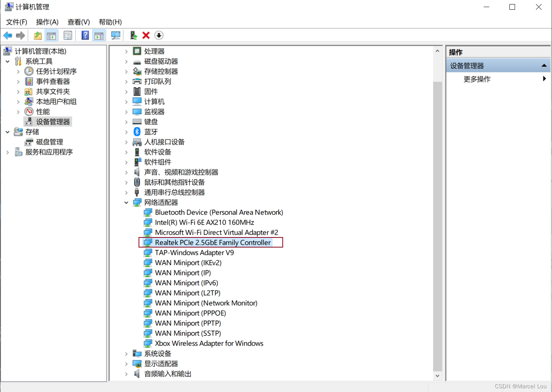The image size is (552, 392).
Task: Click the processor icon beside 处理器
Action: point(137,51)
